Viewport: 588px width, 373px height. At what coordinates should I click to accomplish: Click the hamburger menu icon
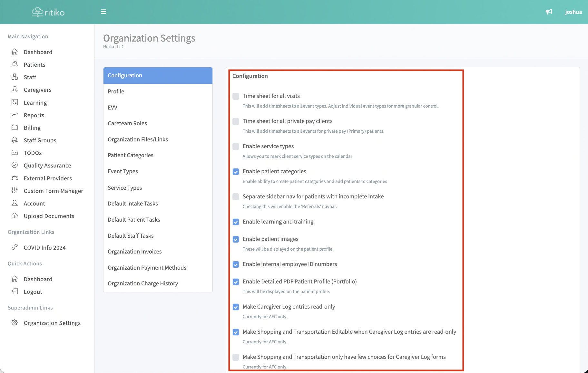(x=103, y=12)
